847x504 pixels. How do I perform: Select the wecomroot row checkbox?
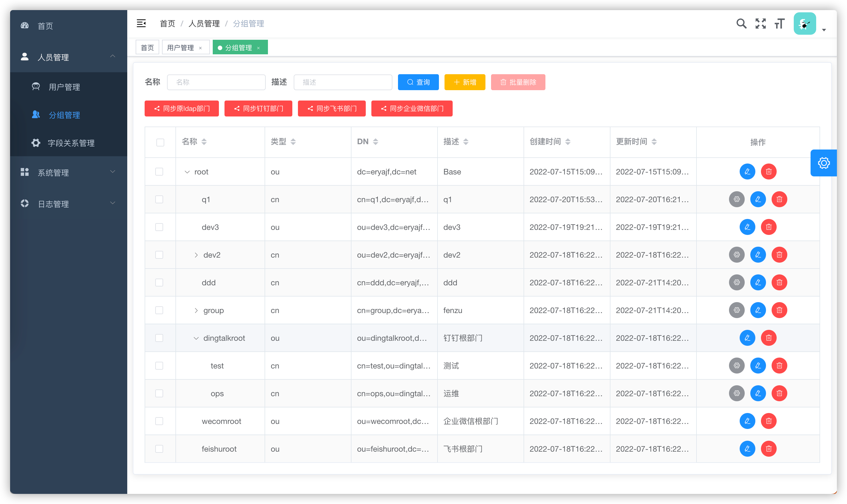pyautogui.click(x=159, y=421)
